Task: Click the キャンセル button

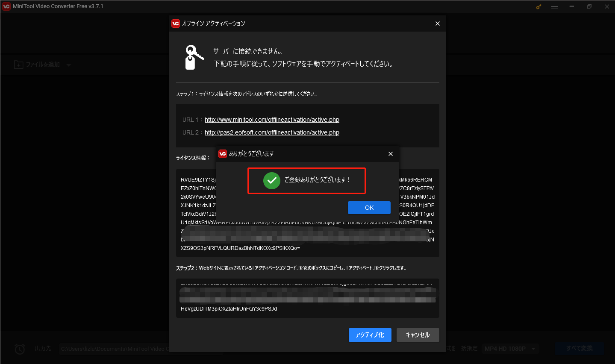Action: (x=418, y=335)
